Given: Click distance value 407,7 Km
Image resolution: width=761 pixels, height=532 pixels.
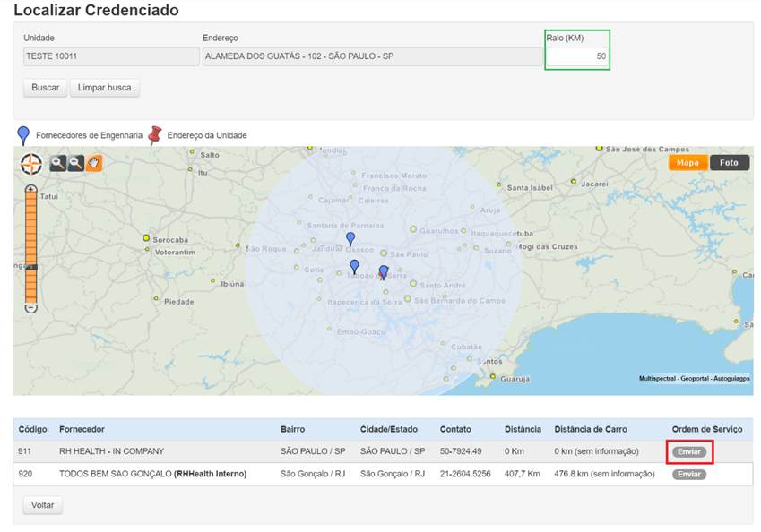Looking at the screenshot, I should (522, 474).
